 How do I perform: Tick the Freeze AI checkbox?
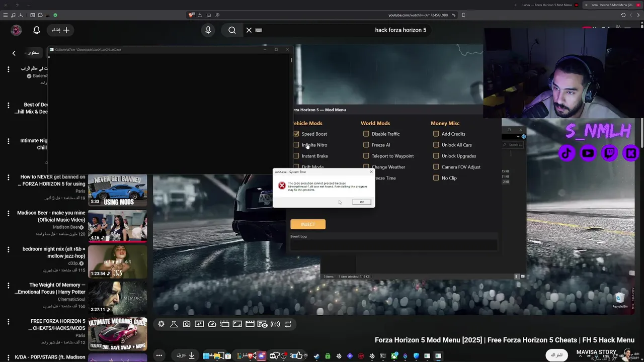366,145
